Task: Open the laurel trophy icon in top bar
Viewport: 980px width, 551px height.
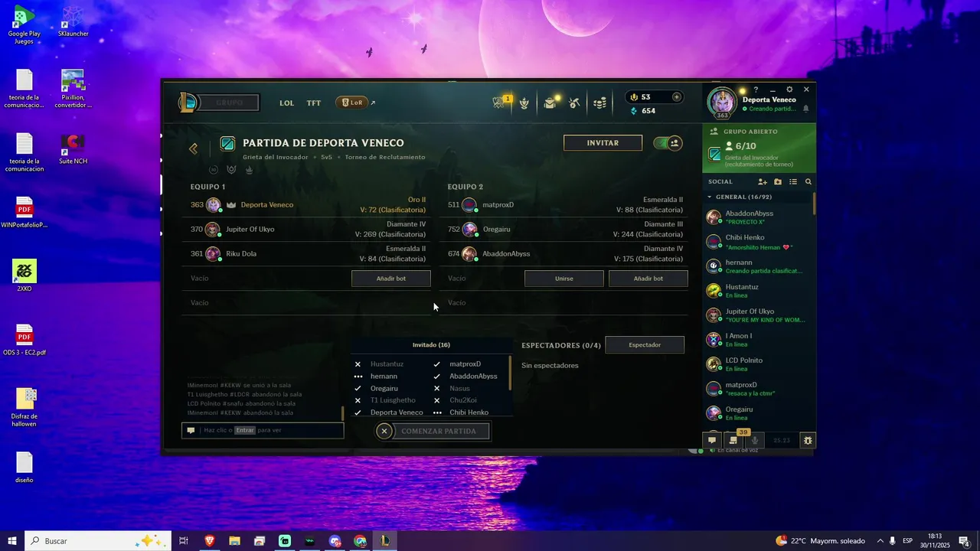Action: pos(524,103)
